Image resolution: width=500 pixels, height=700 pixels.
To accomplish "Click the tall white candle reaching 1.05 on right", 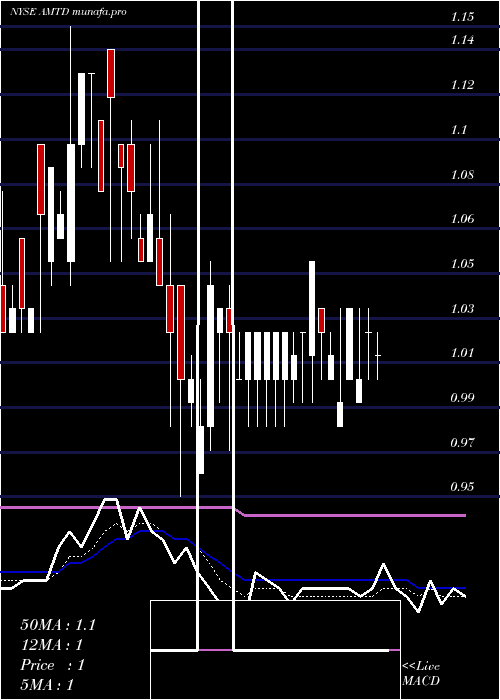I will tap(312, 308).
